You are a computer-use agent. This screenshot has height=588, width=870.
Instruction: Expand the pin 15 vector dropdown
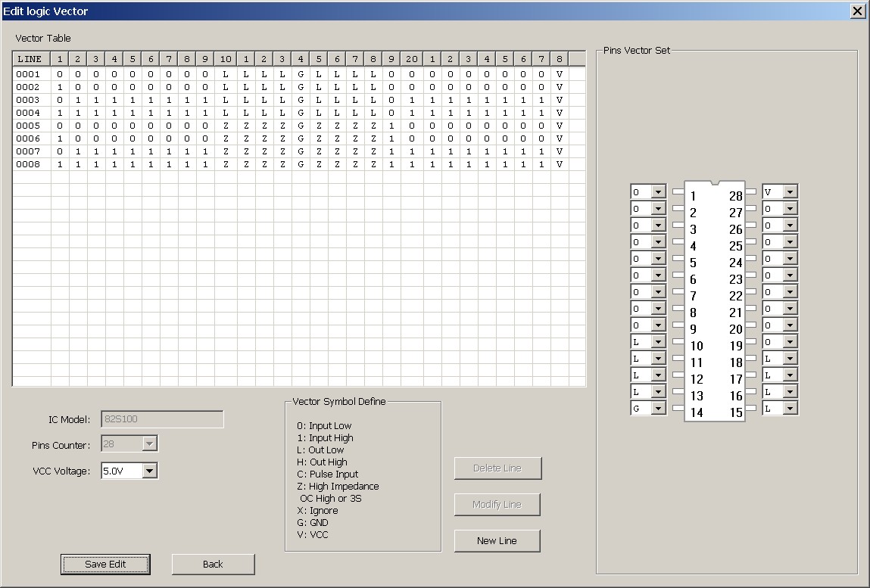[x=790, y=409]
